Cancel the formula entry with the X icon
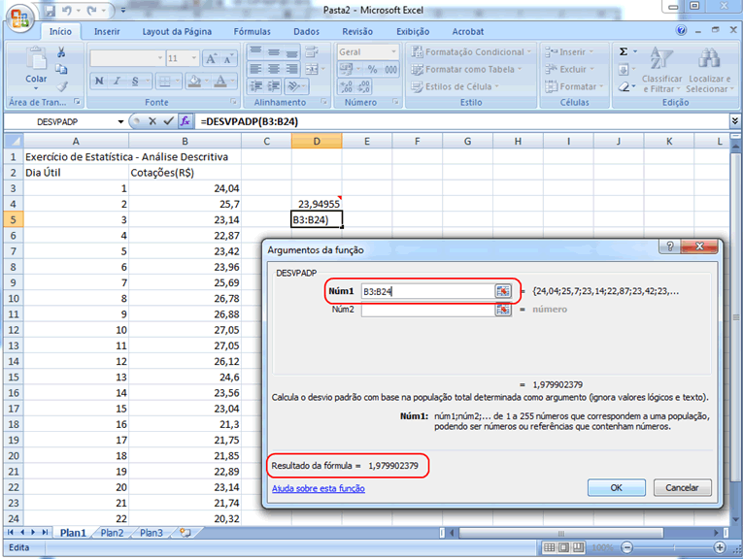743x560 pixels. coord(152,121)
